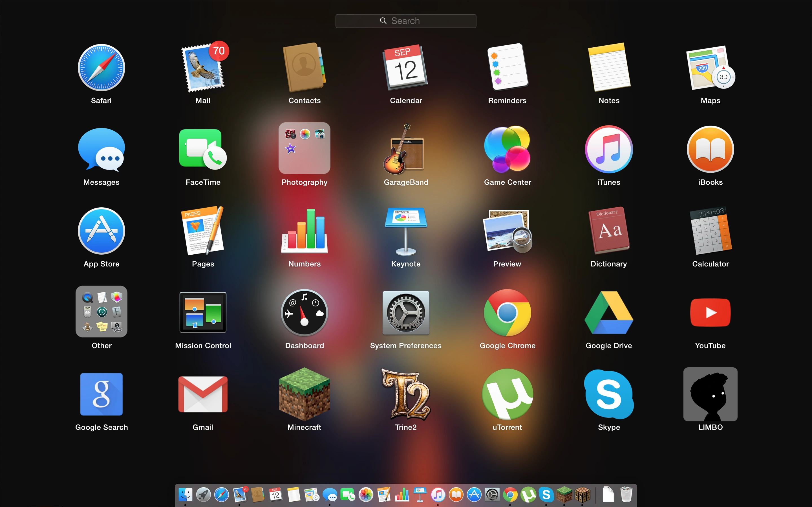Viewport: 812px width, 507px height.
Task: Expand the Photography folder
Action: click(x=304, y=148)
